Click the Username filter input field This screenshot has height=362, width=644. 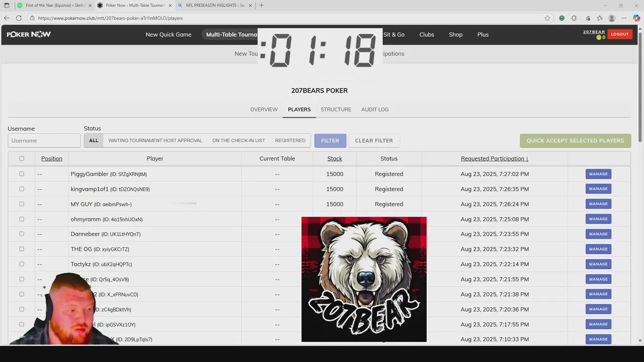pos(44,141)
